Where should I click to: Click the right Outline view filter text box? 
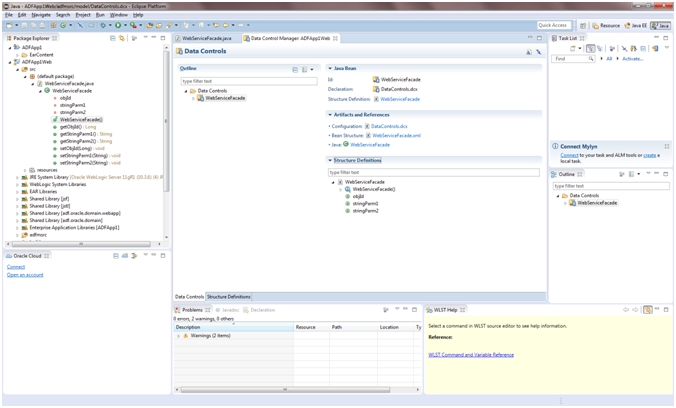click(x=611, y=186)
